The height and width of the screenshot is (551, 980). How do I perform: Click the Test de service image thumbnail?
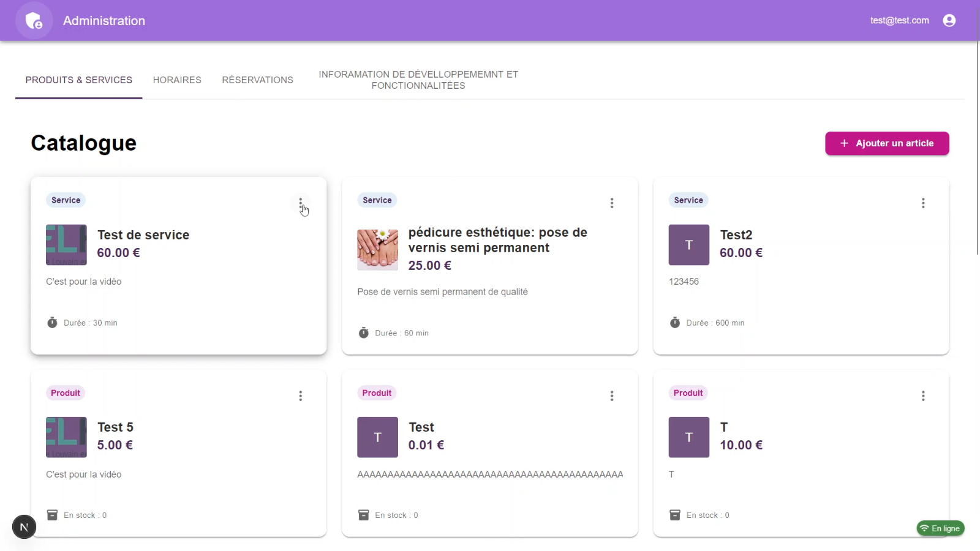pos(66,245)
